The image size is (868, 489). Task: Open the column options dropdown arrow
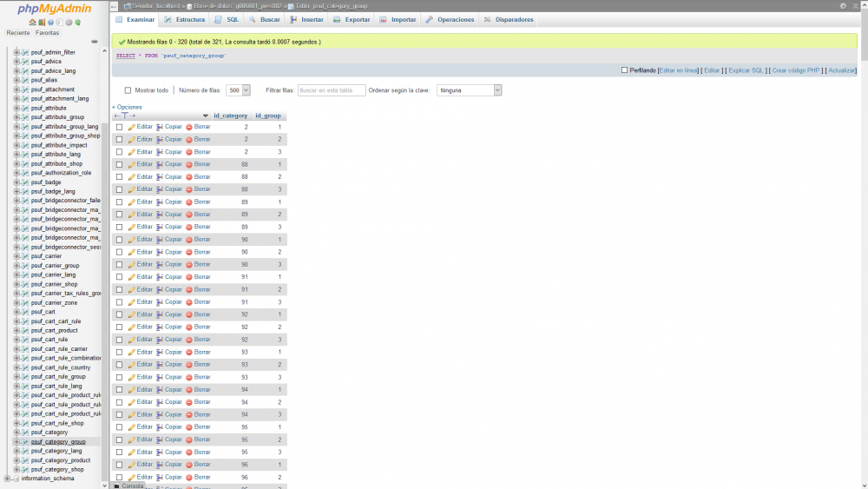(206, 116)
